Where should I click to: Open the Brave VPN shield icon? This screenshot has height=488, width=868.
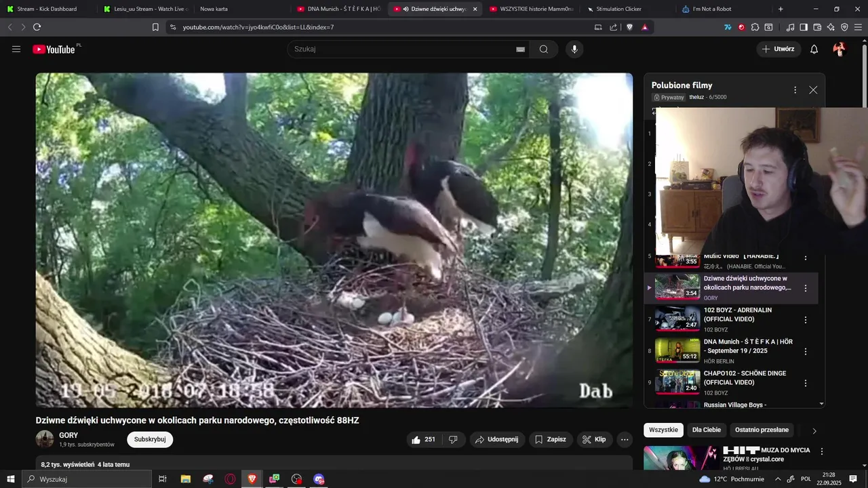click(x=844, y=27)
